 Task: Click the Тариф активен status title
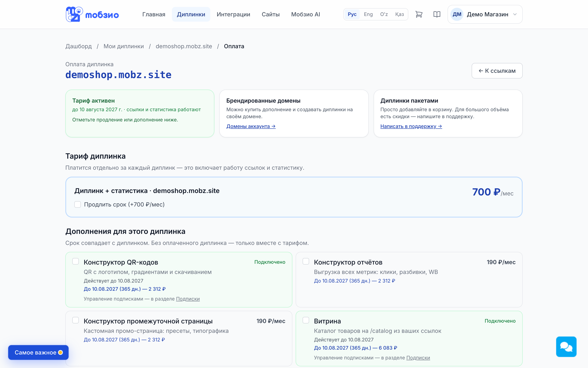94,101
